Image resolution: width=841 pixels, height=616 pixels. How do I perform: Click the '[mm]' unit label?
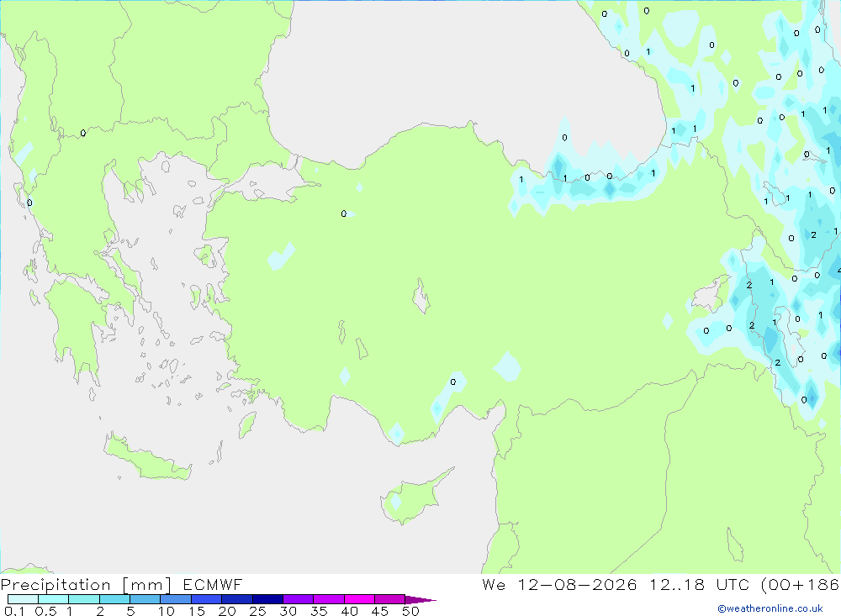(147, 585)
